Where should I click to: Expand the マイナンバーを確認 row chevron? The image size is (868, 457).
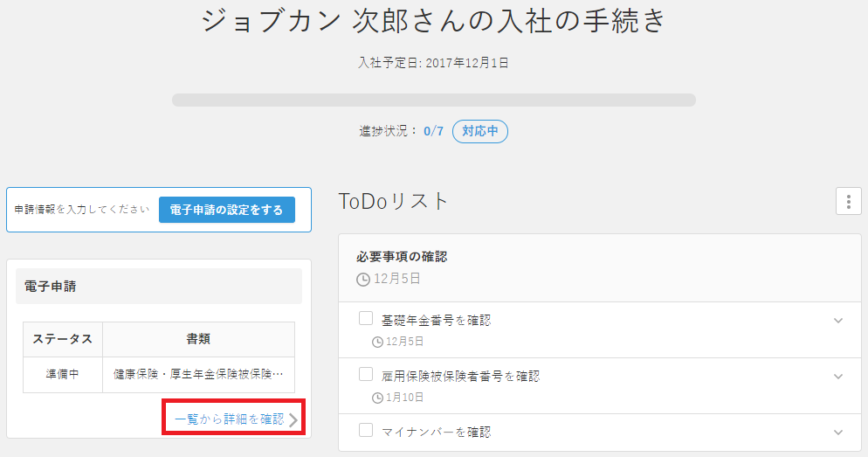pyautogui.click(x=838, y=433)
